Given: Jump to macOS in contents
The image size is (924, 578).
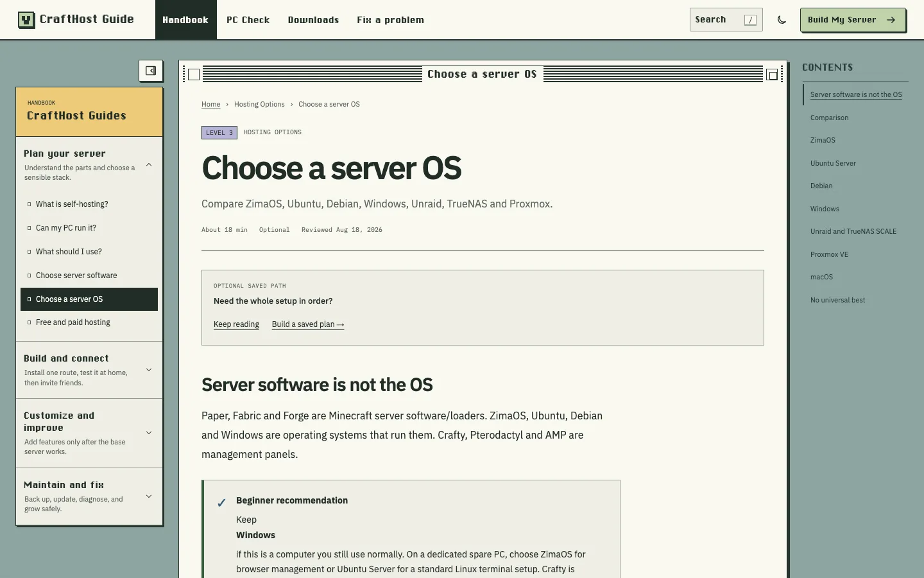Looking at the screenshot, I should click(x=821, y=277).
